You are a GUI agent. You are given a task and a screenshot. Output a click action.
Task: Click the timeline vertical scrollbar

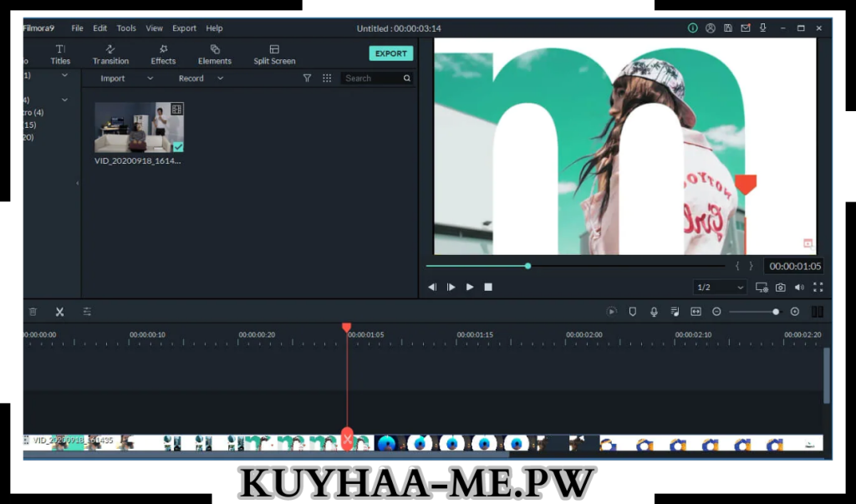[827, 375]
